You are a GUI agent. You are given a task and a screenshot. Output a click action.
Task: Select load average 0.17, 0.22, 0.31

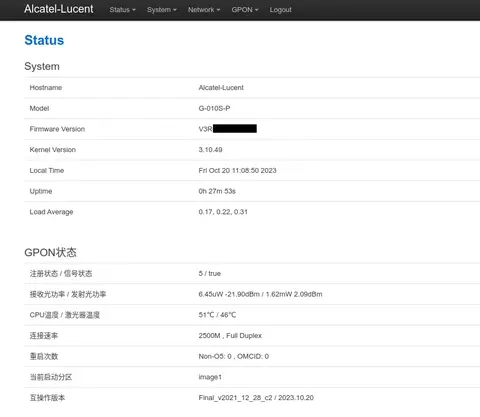(223, 212)
